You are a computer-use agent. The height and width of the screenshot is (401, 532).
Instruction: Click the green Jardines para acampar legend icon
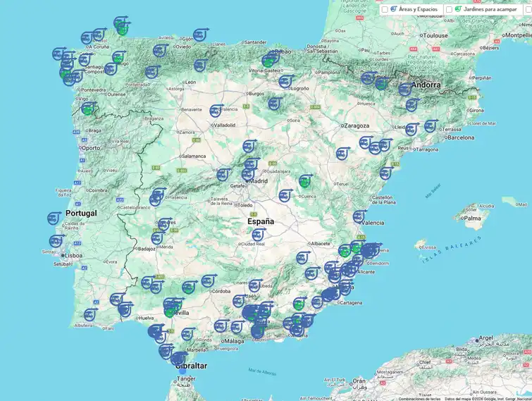click(x=458, y=9)
